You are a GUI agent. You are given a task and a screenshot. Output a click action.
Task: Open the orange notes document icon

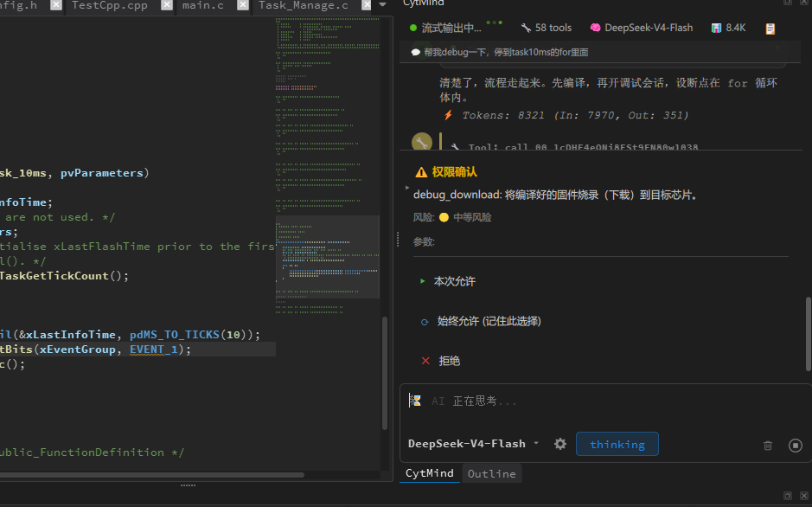(x=770, y=29)
